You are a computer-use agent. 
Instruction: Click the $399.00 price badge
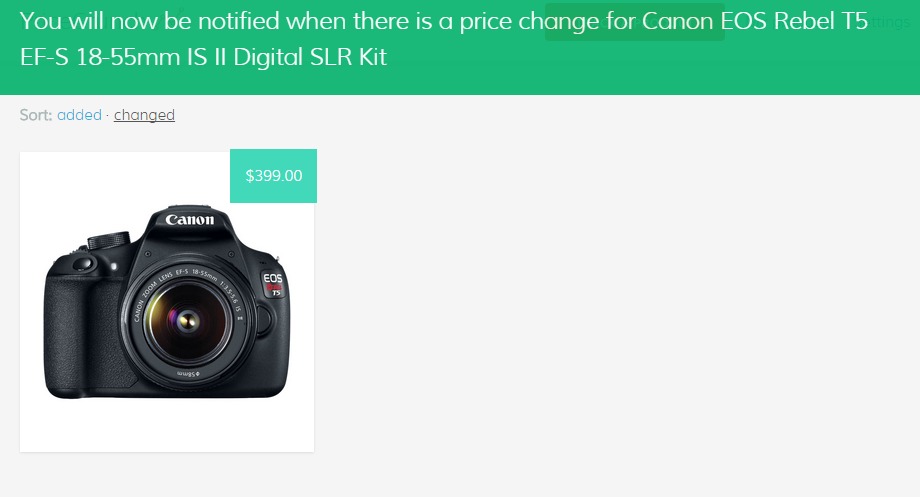(x=273, y=175)
